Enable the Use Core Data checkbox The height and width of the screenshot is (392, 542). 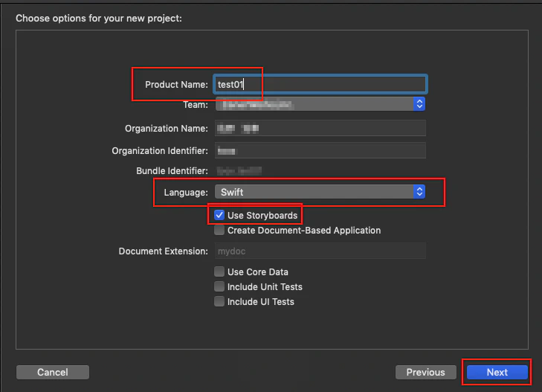click(x=219, y=271)
